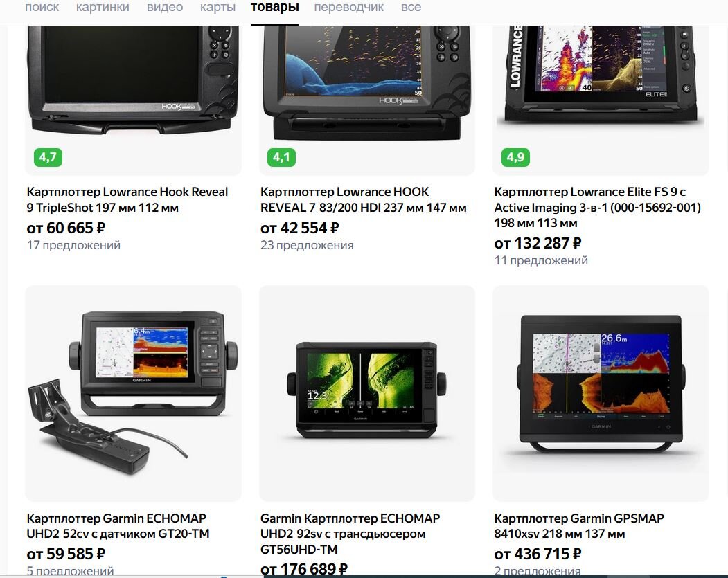The height and width of the screenshot is (578, 728).
Task: View 23 предложения for HOOK REVEAL 7
Action: [x=307, y=245]
